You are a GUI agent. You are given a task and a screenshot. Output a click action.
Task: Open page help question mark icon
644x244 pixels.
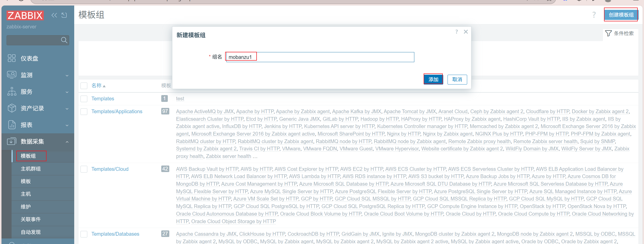pos(594,15)
